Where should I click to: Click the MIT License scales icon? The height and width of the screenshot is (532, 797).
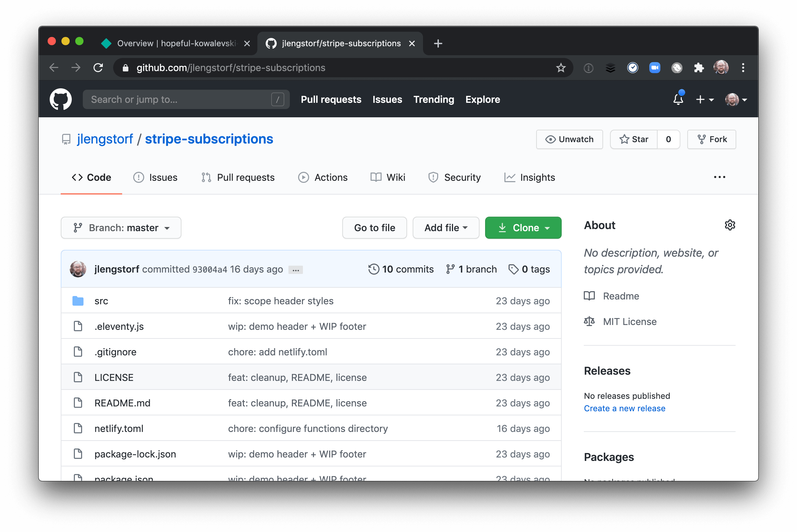589,321
